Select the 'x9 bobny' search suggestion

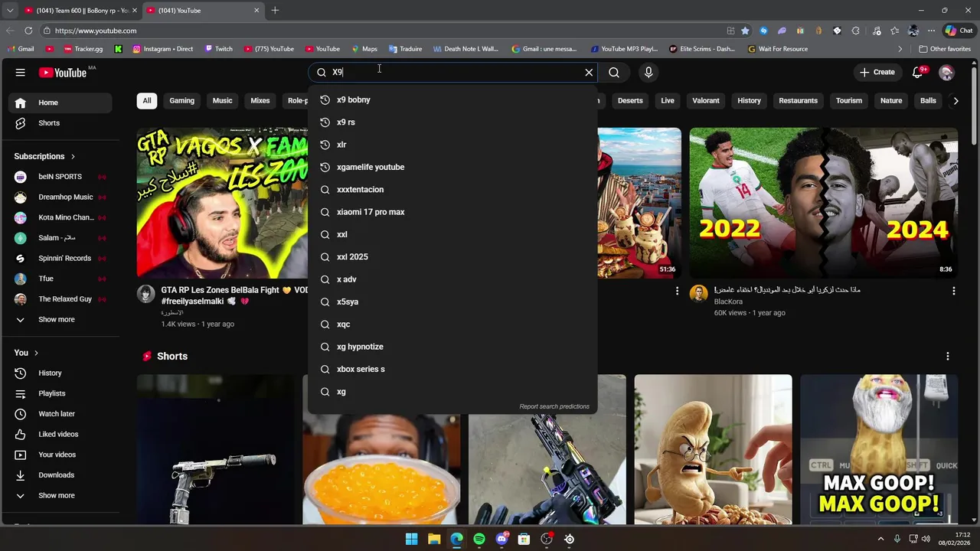(452, 99)
